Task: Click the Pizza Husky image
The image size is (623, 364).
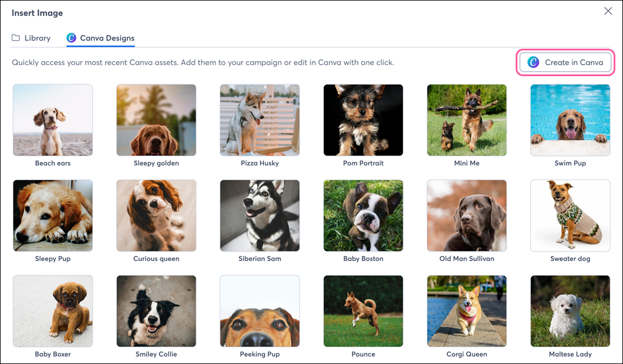Action: tap(259, 120)
